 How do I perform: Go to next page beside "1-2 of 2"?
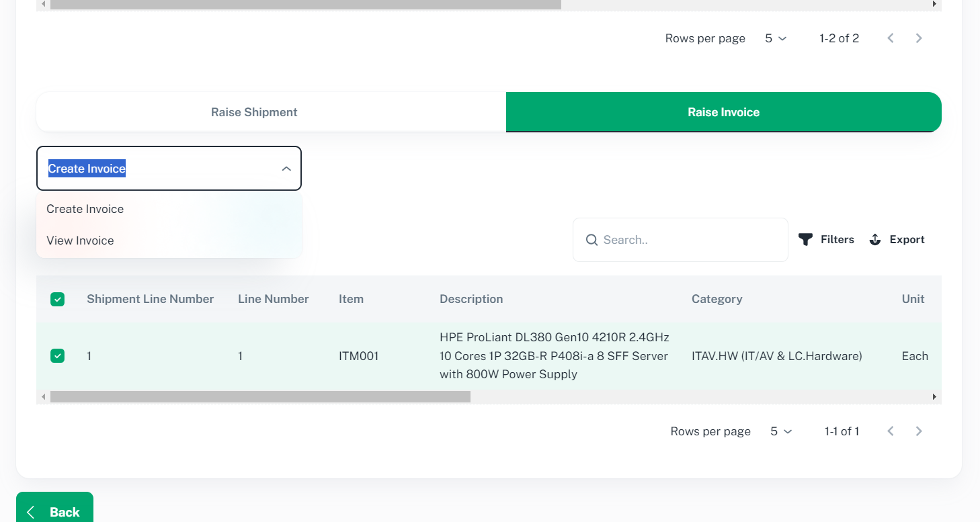tap(919, 38)
